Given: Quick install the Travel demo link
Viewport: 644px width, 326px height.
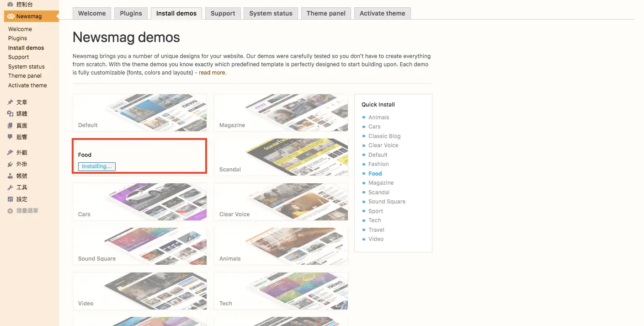Looking at the screenshot, I should [x=377, y=230].
